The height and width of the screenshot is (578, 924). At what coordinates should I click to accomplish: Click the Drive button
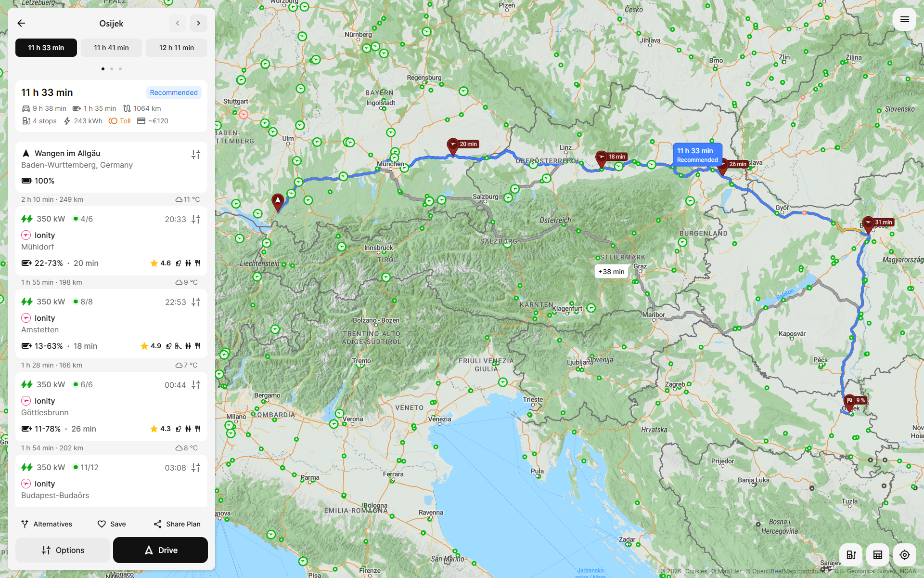(x=160, y=550)
